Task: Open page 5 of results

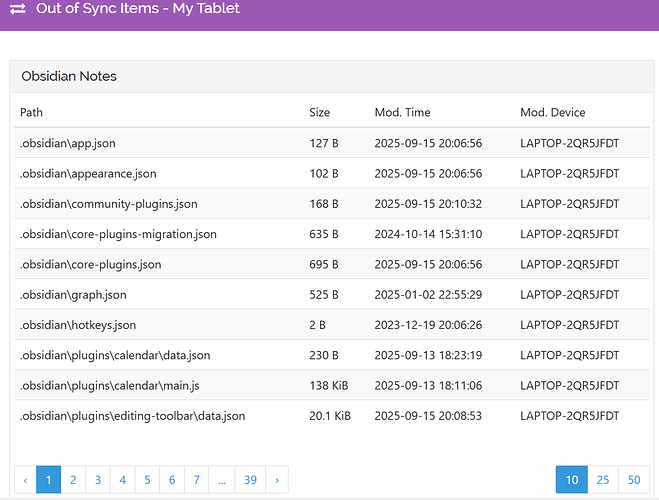Action: (x=147, y=480)
